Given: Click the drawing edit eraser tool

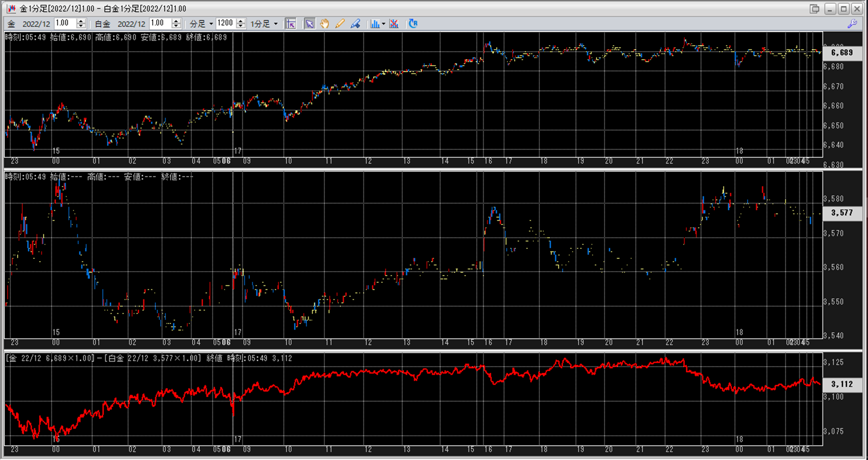Looking at the screenshot, I should point(355,24).
